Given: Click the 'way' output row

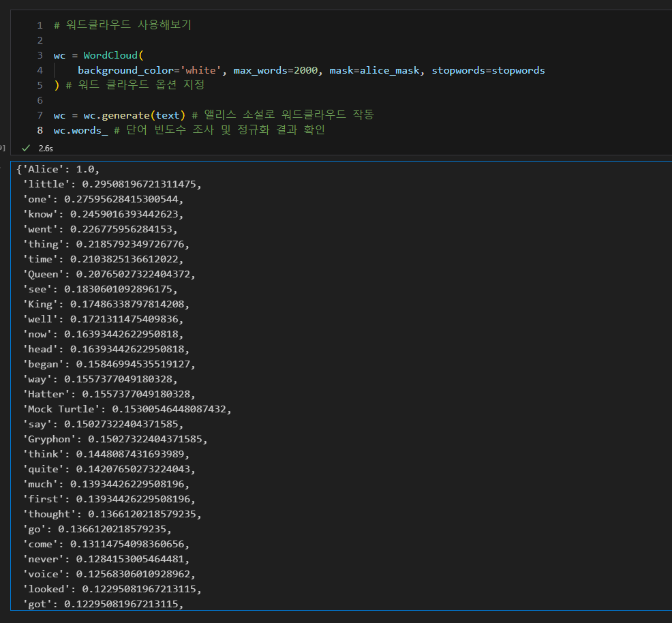Looking at the screenshot, I should coord(100,379).
